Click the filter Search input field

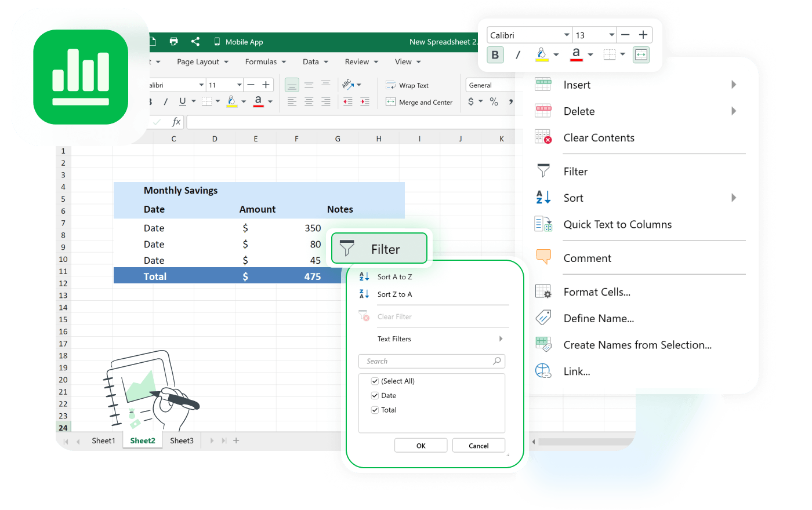point(428,361)
